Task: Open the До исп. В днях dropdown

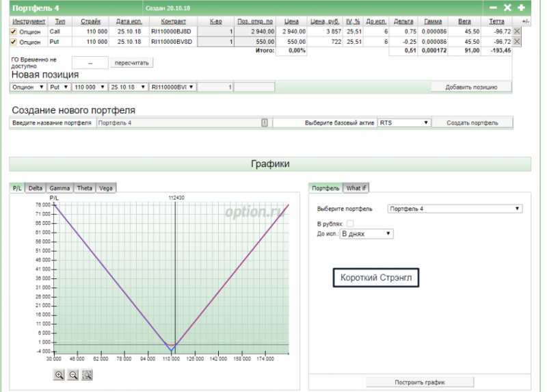Action: (366, 234)
